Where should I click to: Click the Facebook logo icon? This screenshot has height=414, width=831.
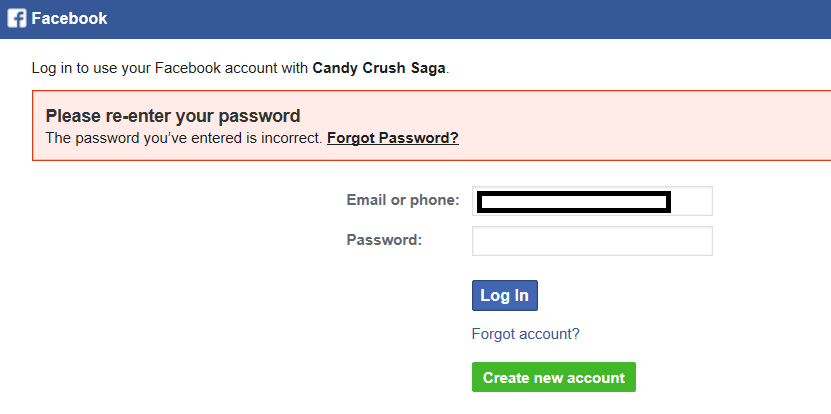coord(17,18)
